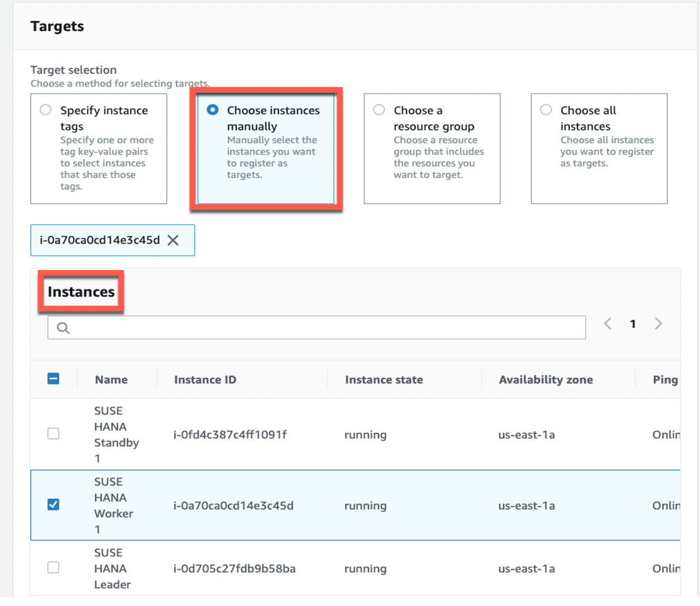Select the Choose instances manually radio button

coord(213,110)
